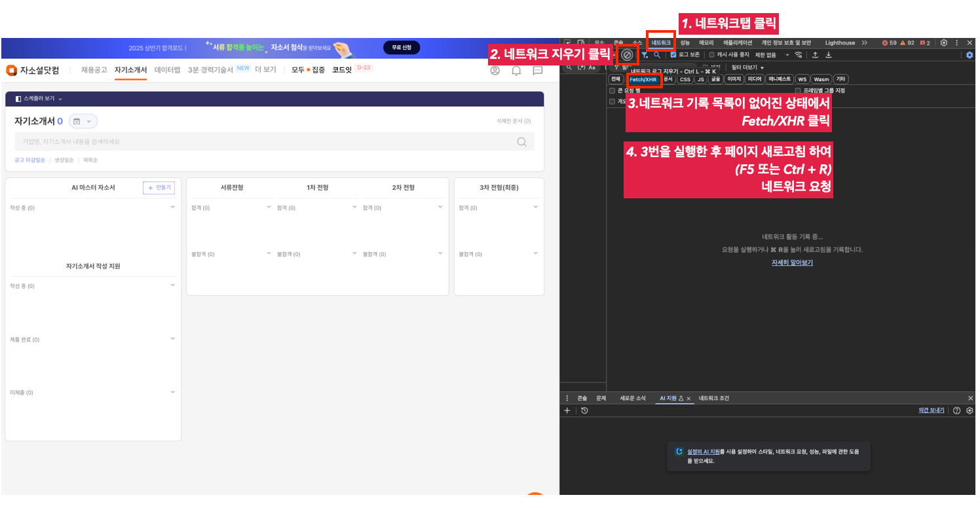This screenshot has height=508, width=980.
Task: Click the 무료 신청 banner button
Action: coord(401,48)
